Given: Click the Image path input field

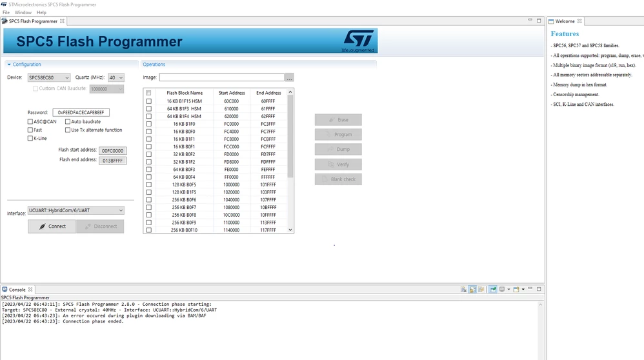Looking at the screenshot, I should [x=222, y=77].
